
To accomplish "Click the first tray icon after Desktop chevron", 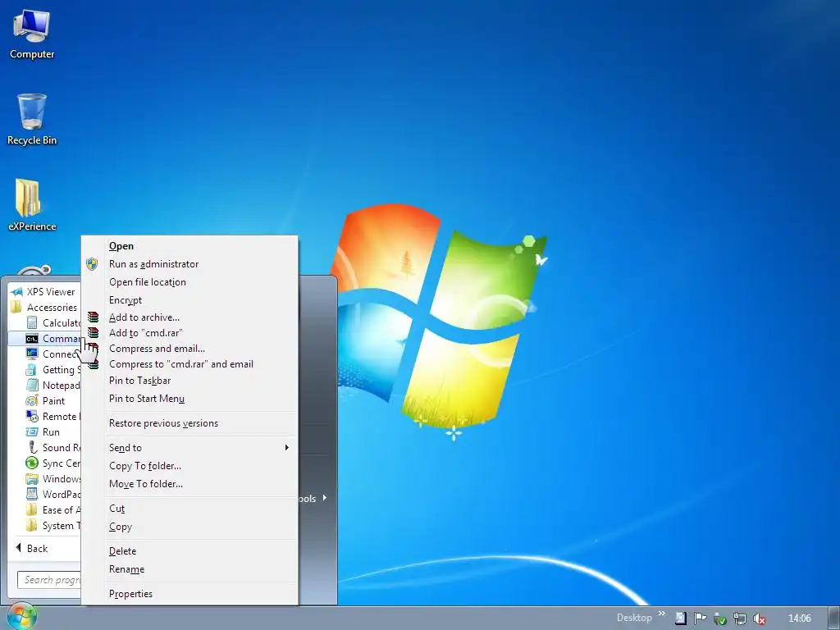I will tap(680, 619).
